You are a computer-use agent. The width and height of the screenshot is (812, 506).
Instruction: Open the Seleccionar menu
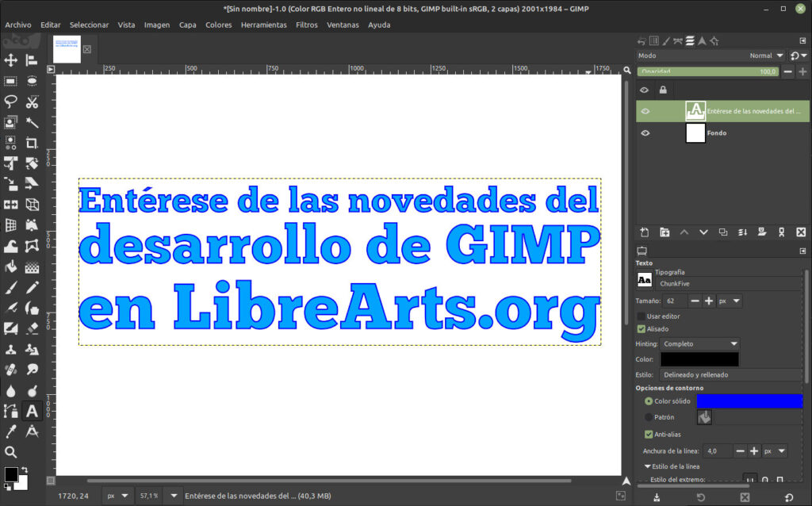pos(89,25)
